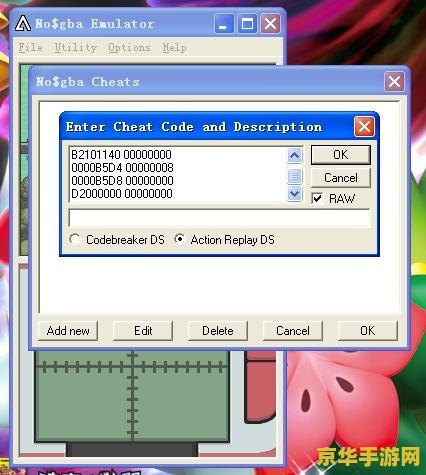Select Action Replay DS radio button

pyautogui.click(x=180, y=239)
